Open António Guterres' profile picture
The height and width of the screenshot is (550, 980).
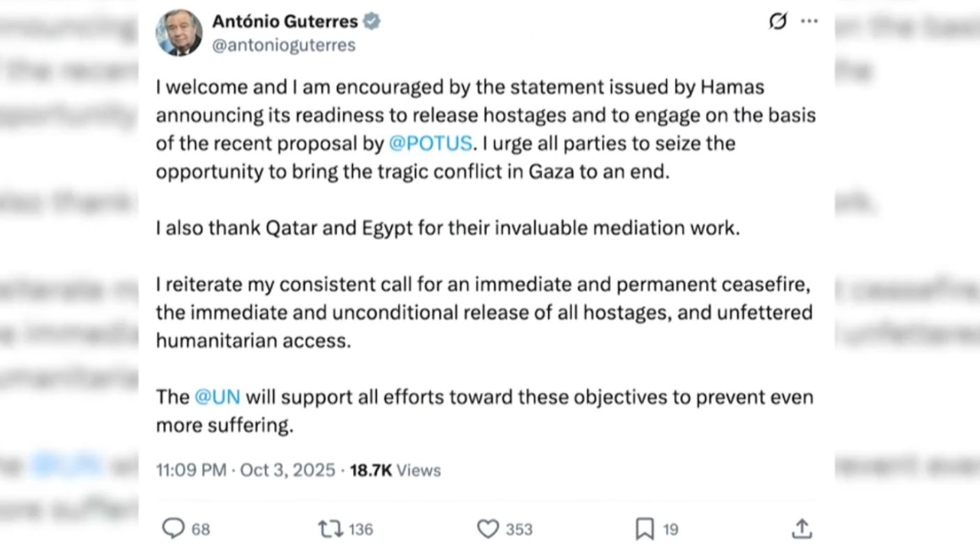pyautogui.click(x=179, y=33)
